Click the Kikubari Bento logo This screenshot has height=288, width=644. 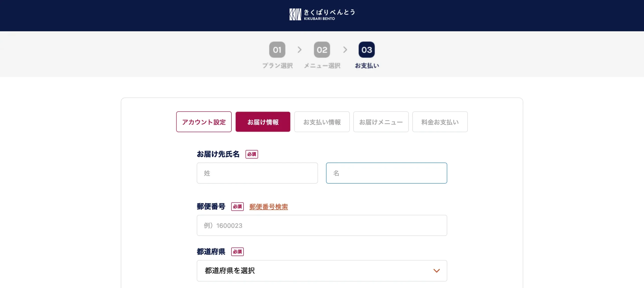coord(322,15)
